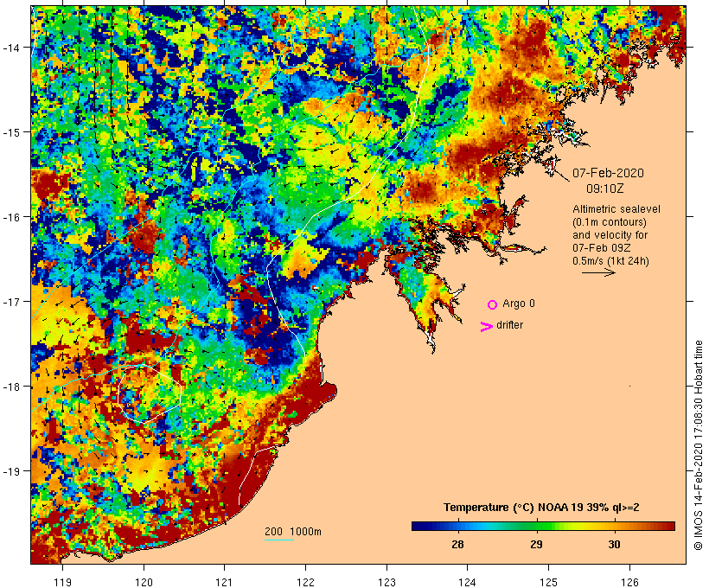The image size is (709, 588).
Task: Click the '200 1000m' depth contour label
Action: click(293, 532)
